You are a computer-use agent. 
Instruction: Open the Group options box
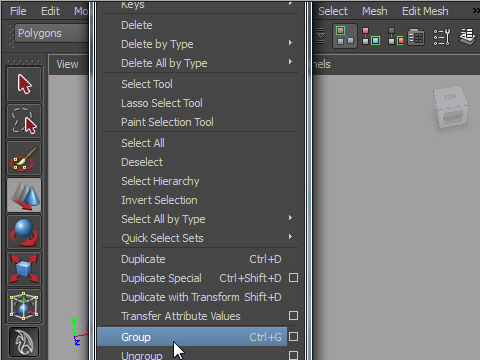(x=293, y=337)
